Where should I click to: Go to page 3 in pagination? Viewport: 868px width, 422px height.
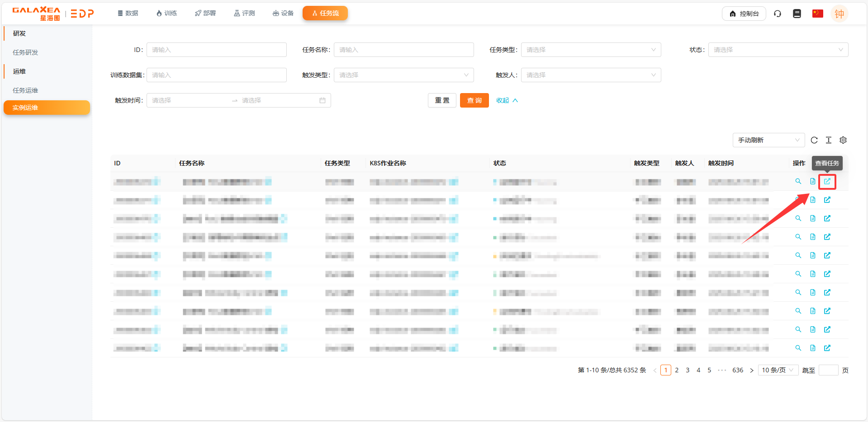point(688,370)
